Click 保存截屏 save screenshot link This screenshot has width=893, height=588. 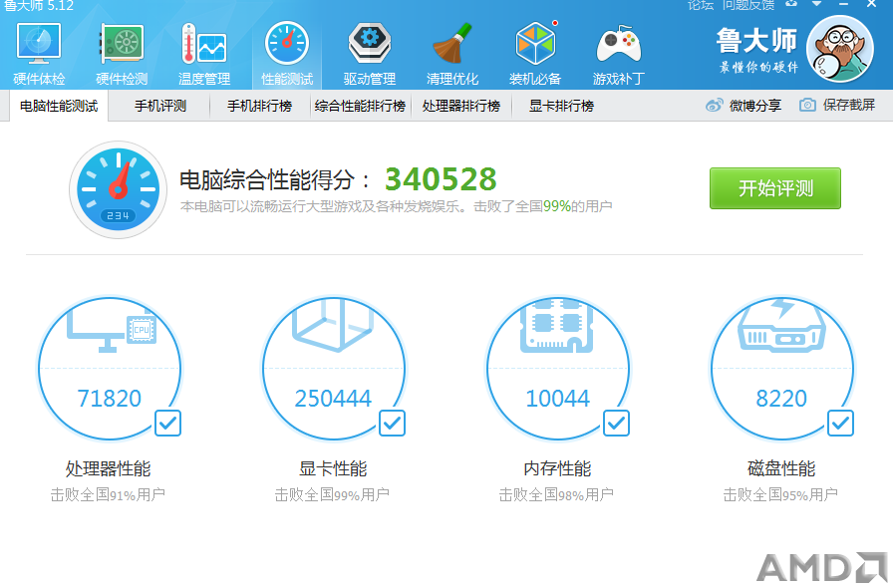(849, 106)
